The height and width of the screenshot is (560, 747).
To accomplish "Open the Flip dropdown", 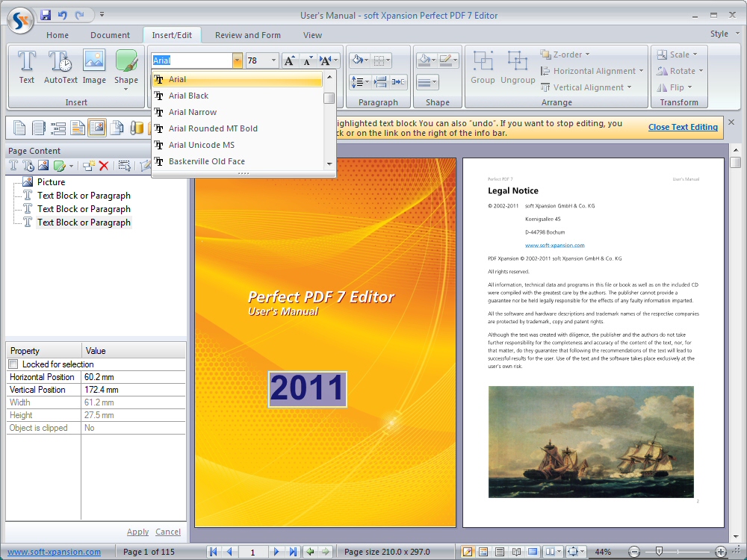I will (674, 87).
